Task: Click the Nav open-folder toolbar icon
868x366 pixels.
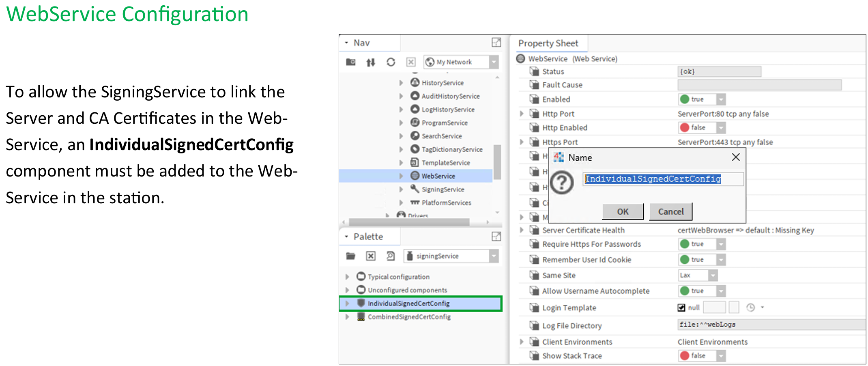Action: pyautogui.click(x=351, y=62)
